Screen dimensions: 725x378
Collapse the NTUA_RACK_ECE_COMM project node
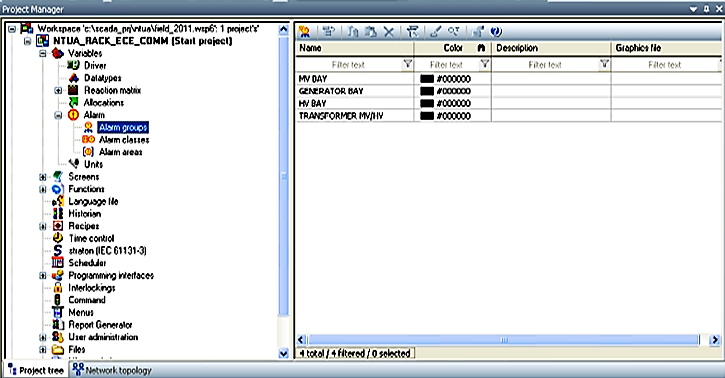pyautogui.click(x=27, y=41)
